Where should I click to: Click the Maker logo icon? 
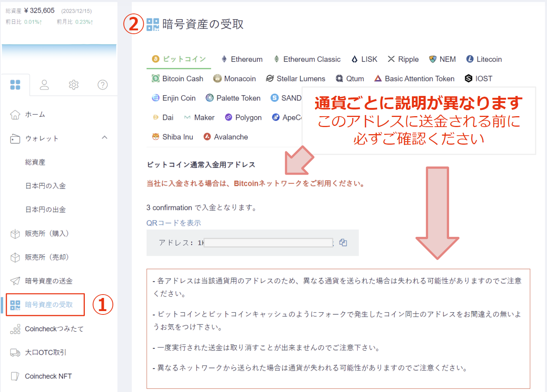point(187,117)
